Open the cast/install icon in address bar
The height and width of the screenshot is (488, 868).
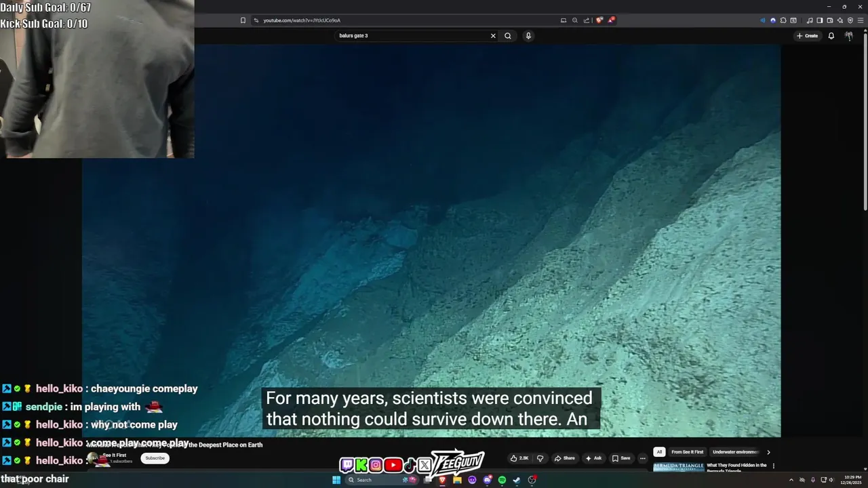[x=564, y=20]
